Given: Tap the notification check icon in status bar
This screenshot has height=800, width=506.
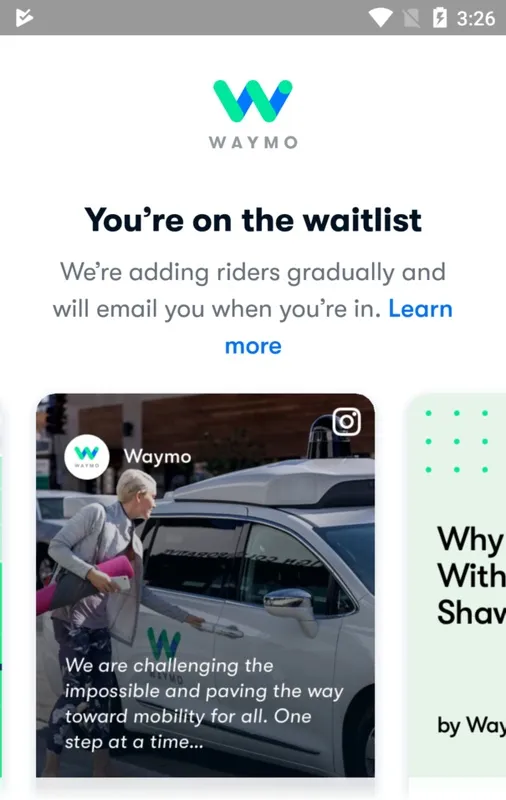Looking at the screenshot, I should pos(24,18).
